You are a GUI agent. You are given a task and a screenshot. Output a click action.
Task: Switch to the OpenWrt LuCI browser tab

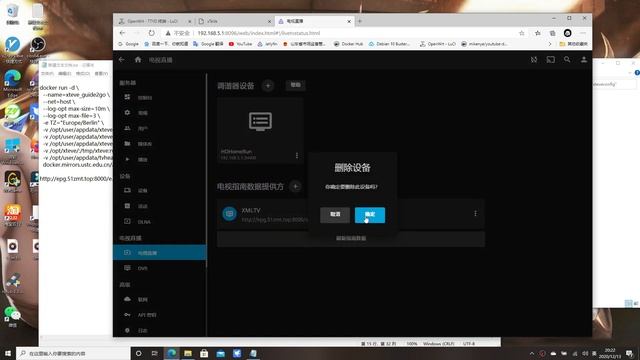155,21
